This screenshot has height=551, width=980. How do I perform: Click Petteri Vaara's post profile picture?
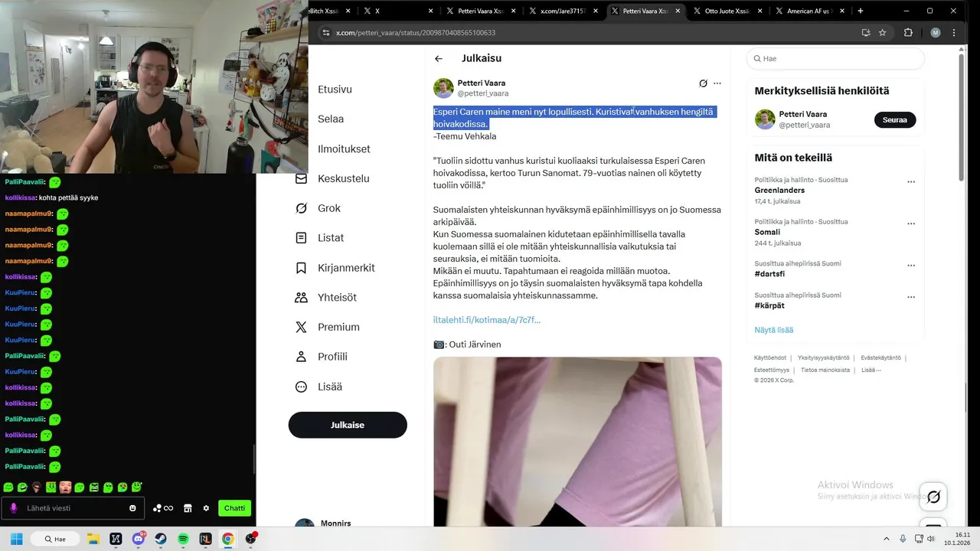coord(443,88)
